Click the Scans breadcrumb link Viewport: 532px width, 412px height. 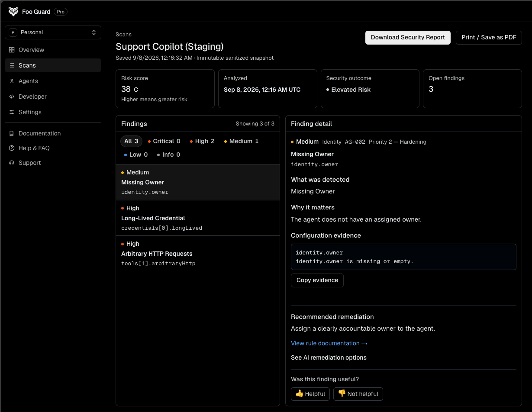pyautogui.click(x=123, y=35)
